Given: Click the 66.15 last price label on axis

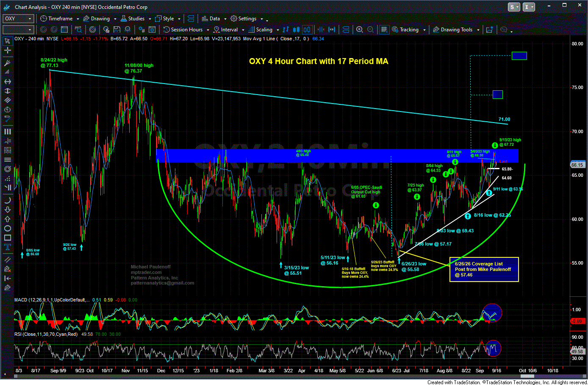Looking at the screenshot, I should 577,165.
